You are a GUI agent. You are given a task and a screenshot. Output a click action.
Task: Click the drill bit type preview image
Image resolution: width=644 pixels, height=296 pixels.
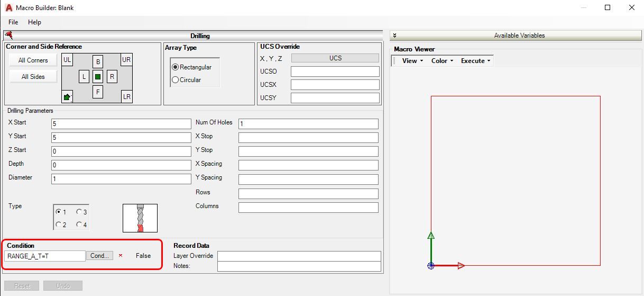click(140, 218)
